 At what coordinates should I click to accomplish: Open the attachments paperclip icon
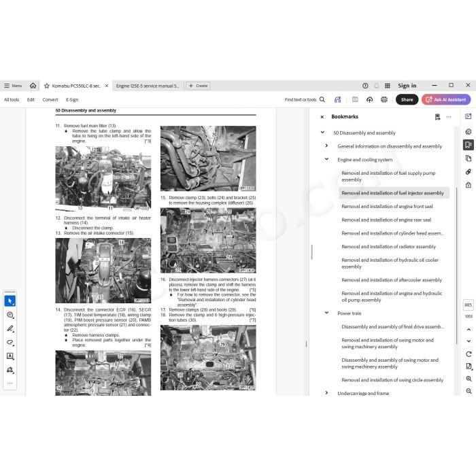(x=469, y=172)
